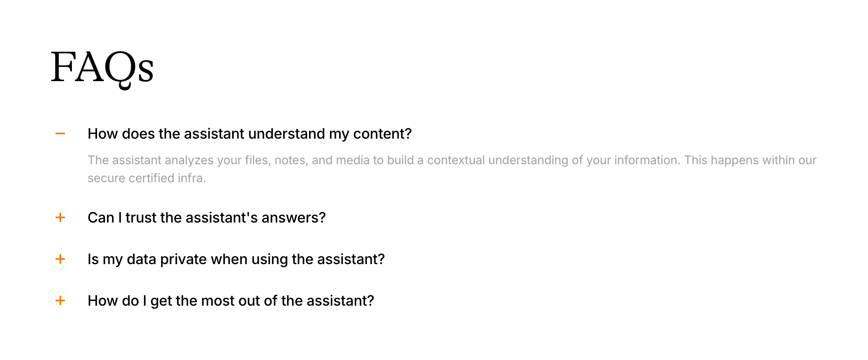This screenshot has width=868, height=360.
Task: Toggle the FAQ entry about data privacy
Action: click(236, 259)
